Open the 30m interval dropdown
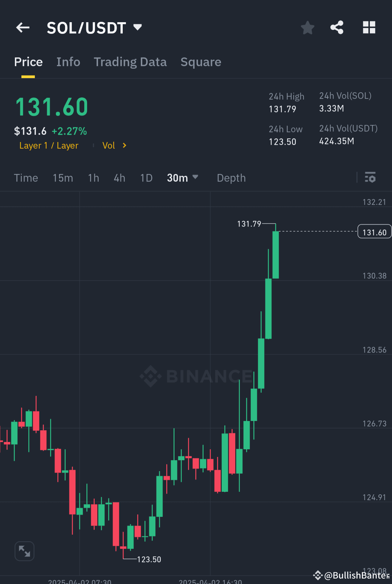This screenshot has width=392, height=584. coord(183,178)
